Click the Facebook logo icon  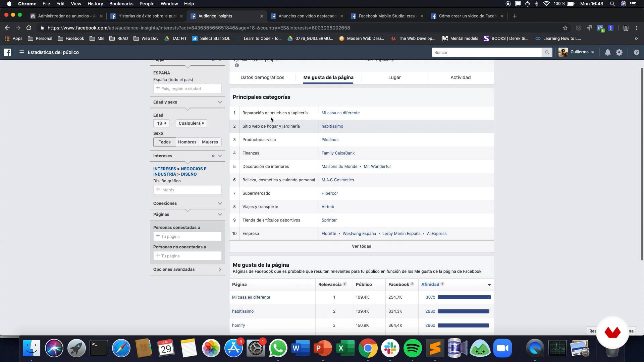[x=7, y=52]
